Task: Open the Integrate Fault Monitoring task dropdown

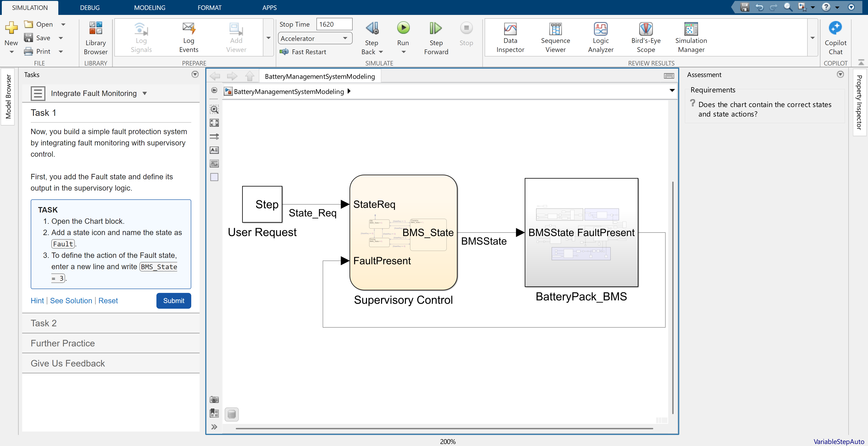Action: click(145, 93)
